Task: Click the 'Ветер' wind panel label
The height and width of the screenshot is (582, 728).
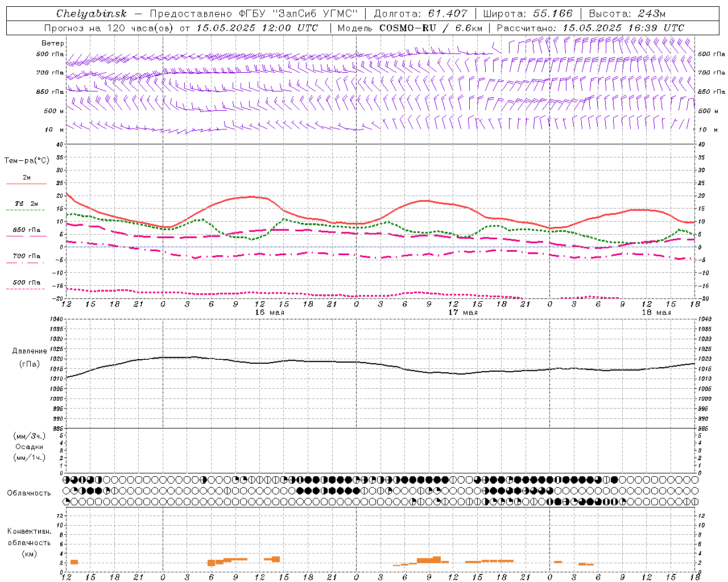Action: pyautogui.click(x=53, y=43)
